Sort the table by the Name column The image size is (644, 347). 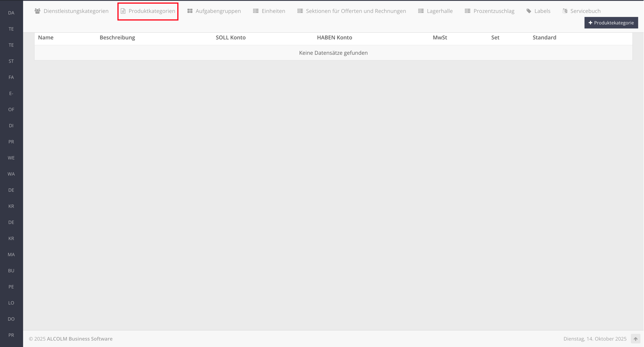pos(46,38)
